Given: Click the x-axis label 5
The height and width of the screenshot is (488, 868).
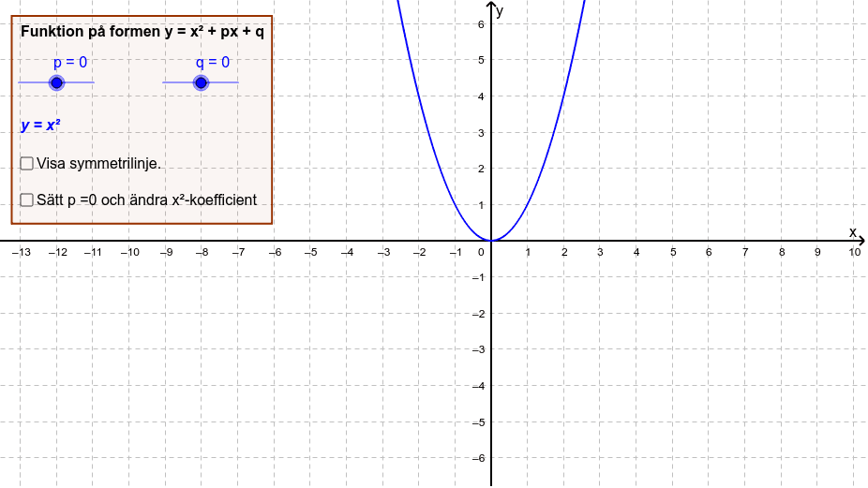Looking at the screenshot, I should click(673, 252).
